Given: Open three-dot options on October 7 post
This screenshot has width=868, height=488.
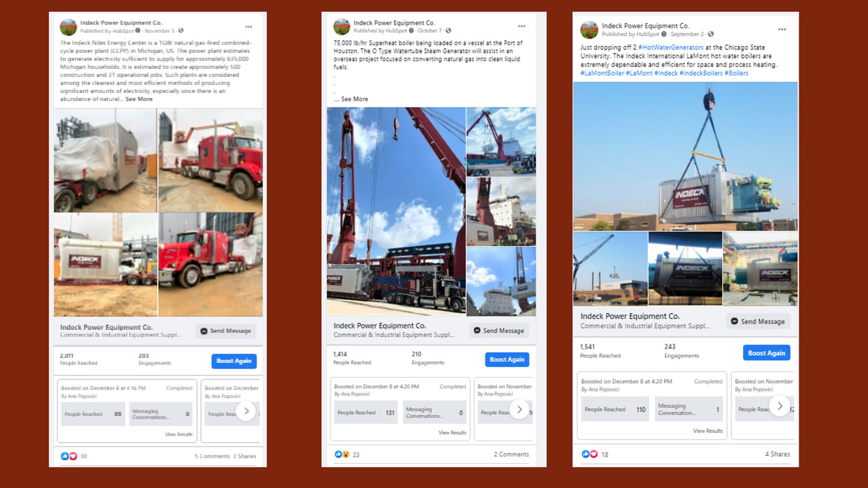Looking at the screenshot, I should pos(521,27).
